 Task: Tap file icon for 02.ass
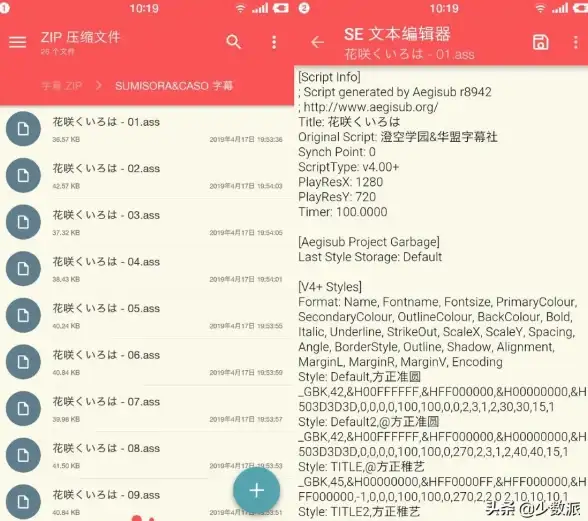[x=23, y=175]
